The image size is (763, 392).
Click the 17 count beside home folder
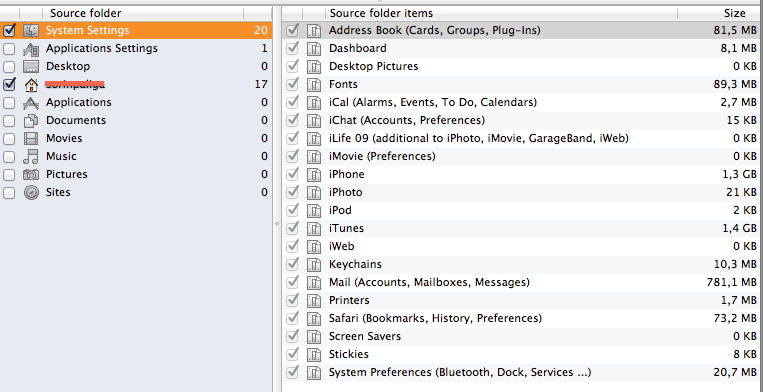click(x=261, y=84)
